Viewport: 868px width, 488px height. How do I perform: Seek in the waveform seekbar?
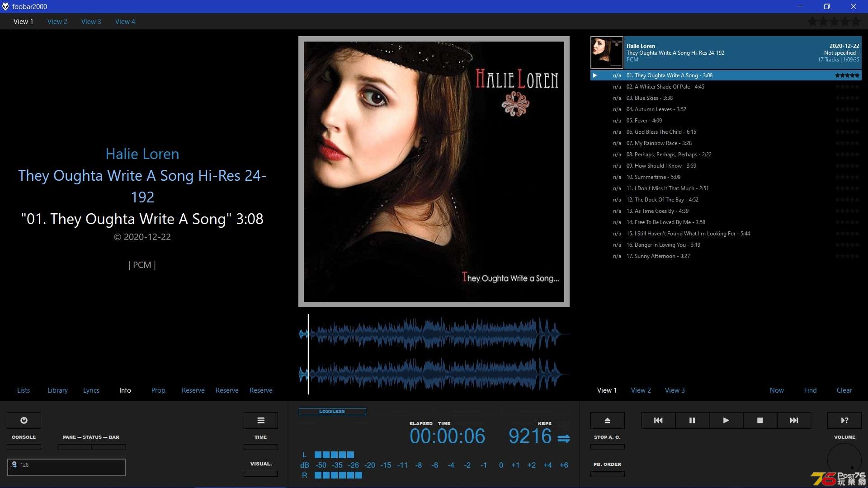434,354
